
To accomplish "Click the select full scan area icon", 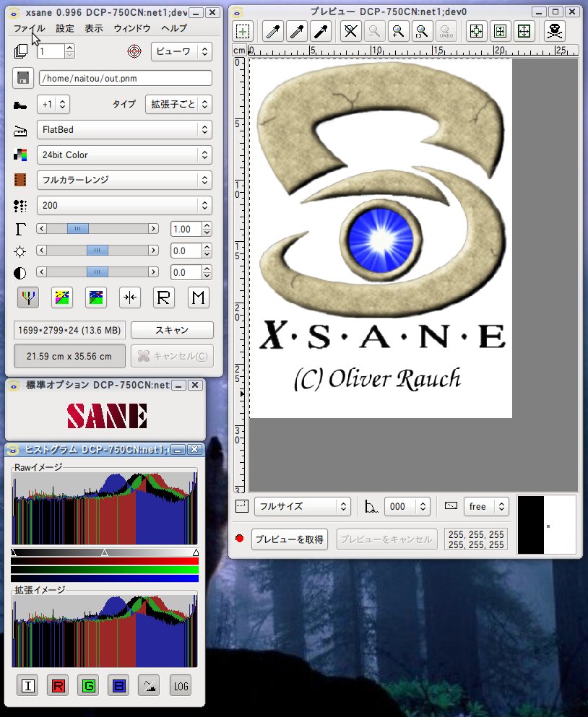I will [524, 32].
